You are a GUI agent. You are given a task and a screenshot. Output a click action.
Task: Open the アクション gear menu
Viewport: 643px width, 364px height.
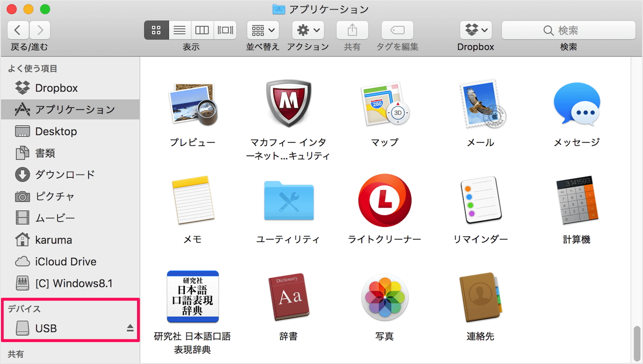click(308, 30)
